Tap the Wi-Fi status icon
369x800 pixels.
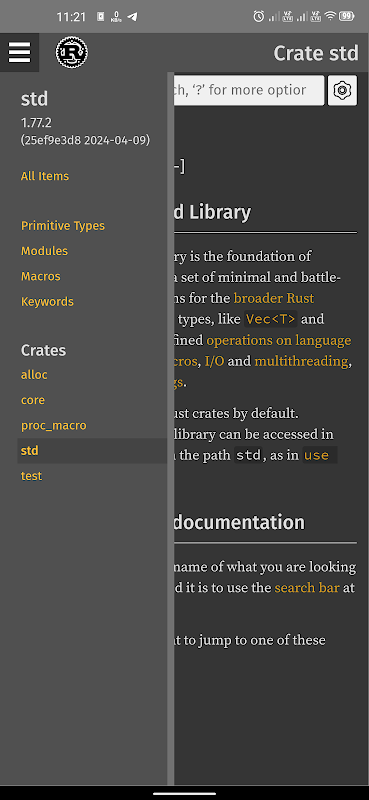point(330,16)
